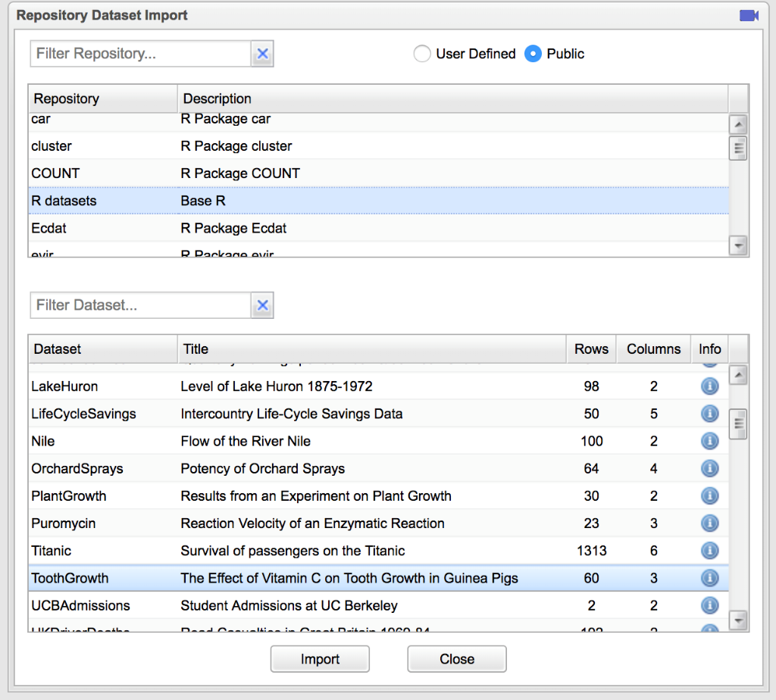Open info for LakeHuron dataset
The height and width of the screenshot is (700, 776).
[x=709, y=386]
